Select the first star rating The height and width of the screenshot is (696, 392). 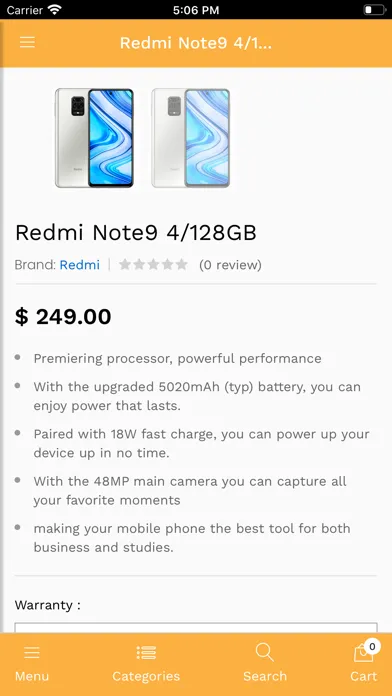tap(125, 265)
